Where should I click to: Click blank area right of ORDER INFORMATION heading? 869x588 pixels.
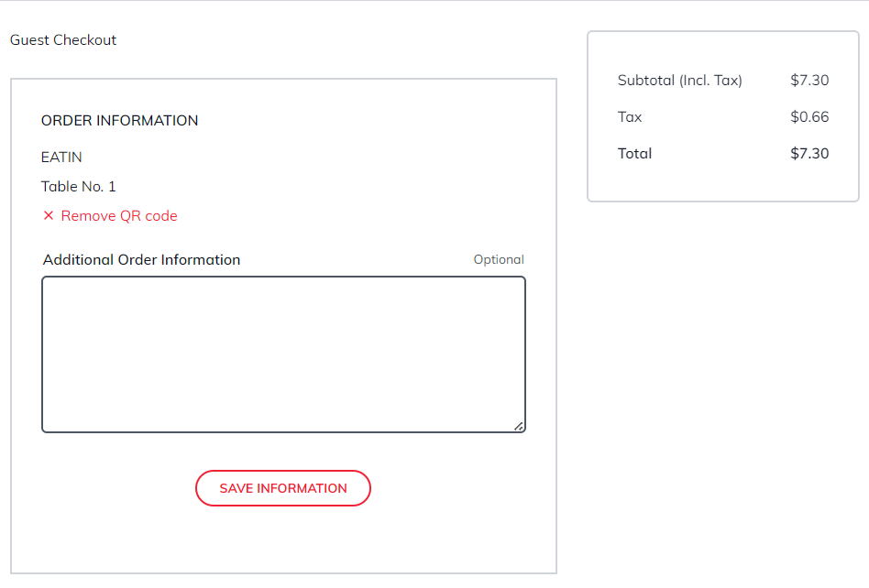pos(367,121)
